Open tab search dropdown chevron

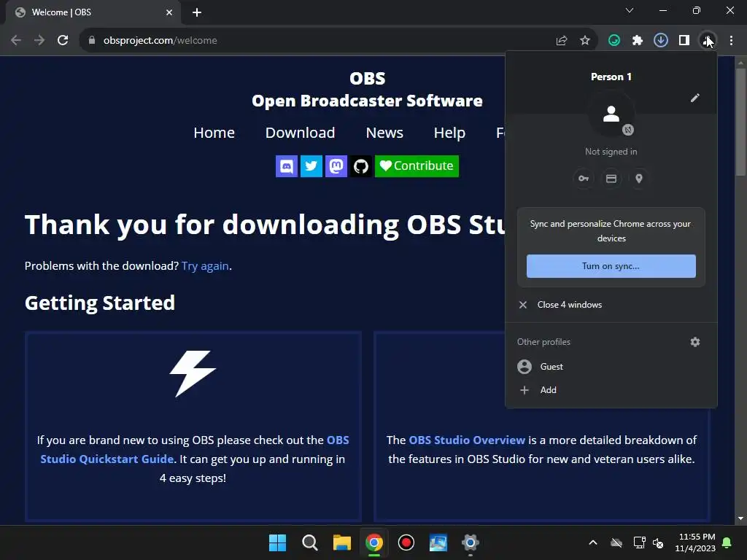point(630,10)
